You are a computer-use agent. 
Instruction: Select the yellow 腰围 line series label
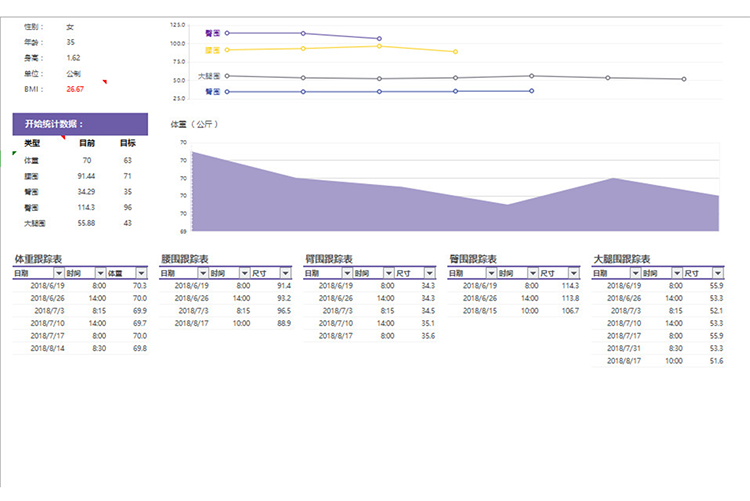[211, 50]
